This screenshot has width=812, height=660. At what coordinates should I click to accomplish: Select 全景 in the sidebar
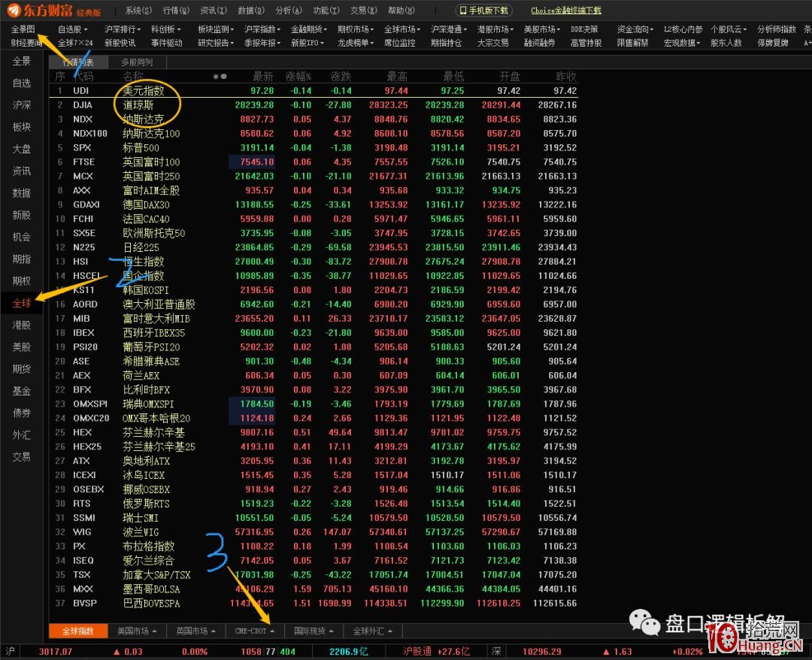(x=21, y=61)
